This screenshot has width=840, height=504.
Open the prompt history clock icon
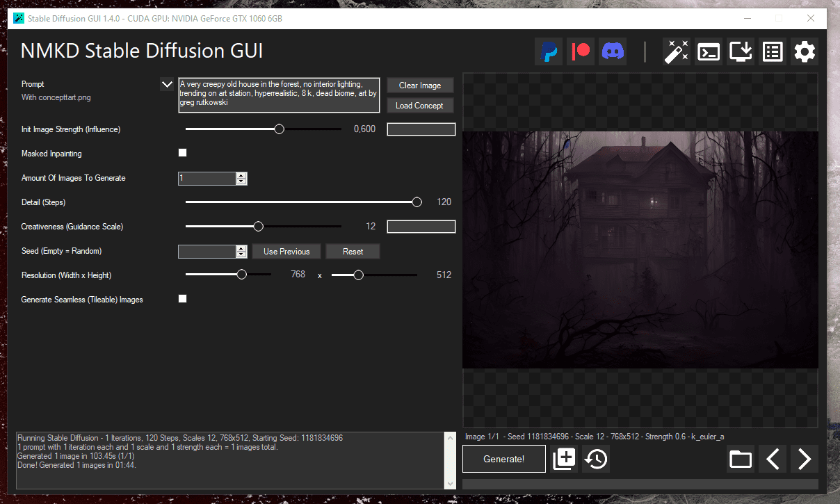coord(596,459)
